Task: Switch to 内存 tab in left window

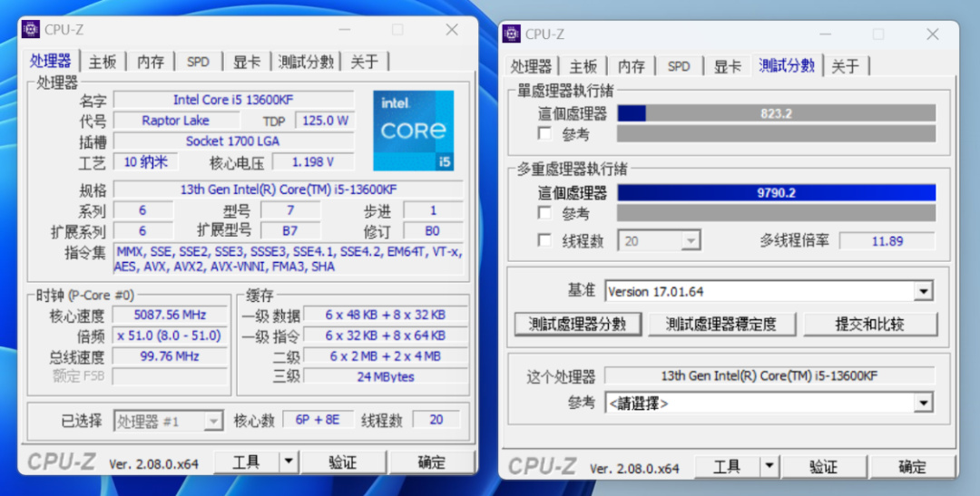Action: [151, 62]
